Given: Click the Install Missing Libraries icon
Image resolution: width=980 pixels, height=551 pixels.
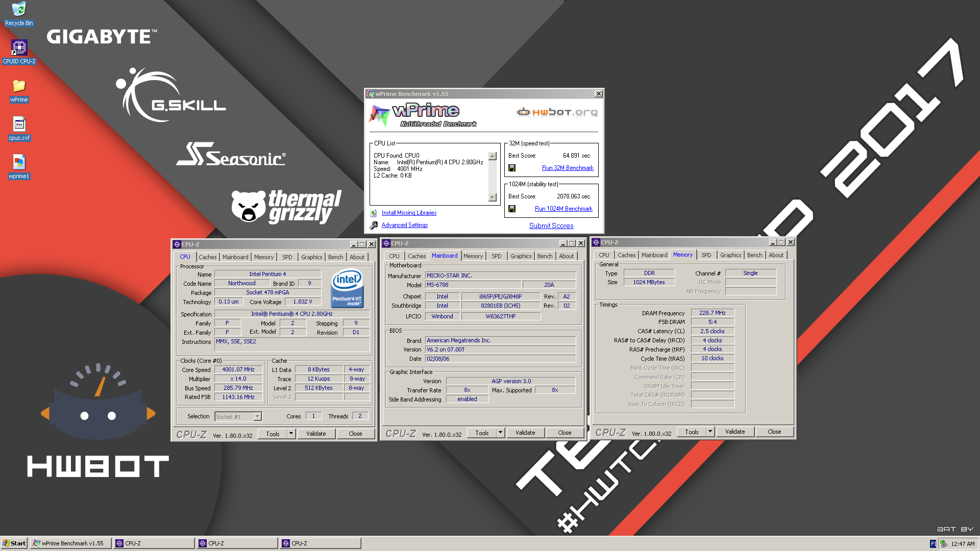Looking at the screenshot, I should (x=374, y=213).
